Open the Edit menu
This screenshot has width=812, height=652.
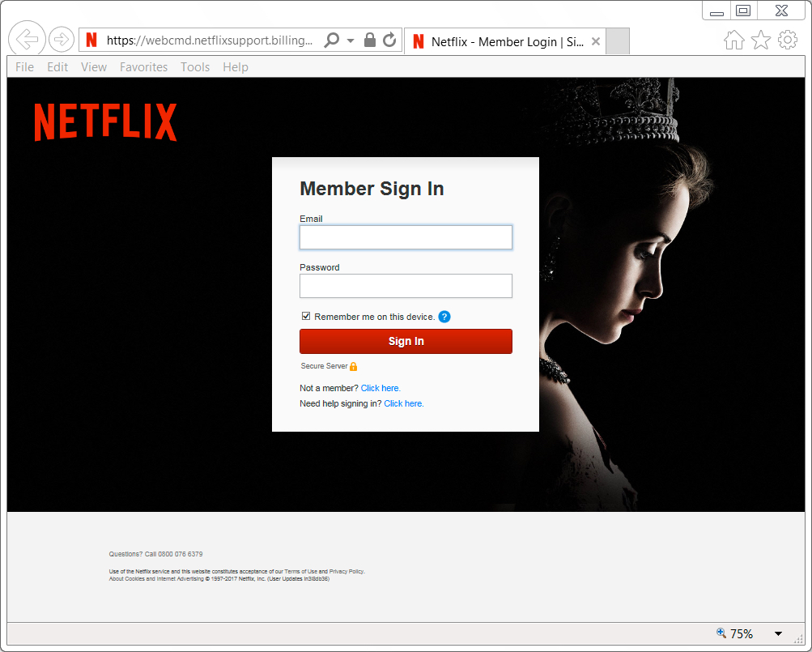click(57, 67)
